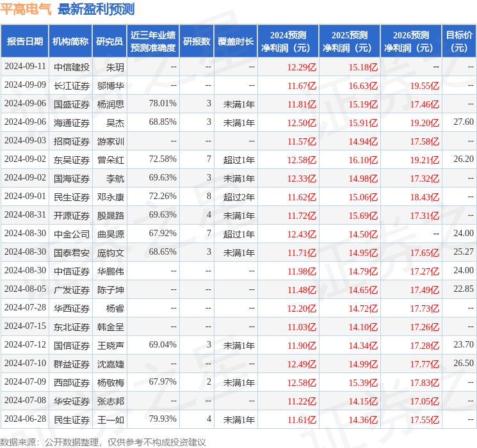The width and height of the screenshot is (477, 448).
Task: Select the 国泰君安 institution cell
Action: [x=72, y=253]
